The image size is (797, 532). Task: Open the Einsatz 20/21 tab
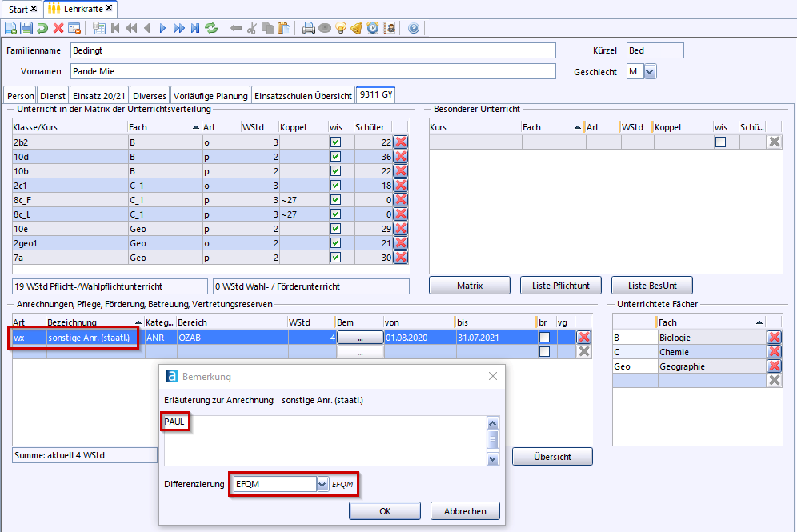pos(98,95)
